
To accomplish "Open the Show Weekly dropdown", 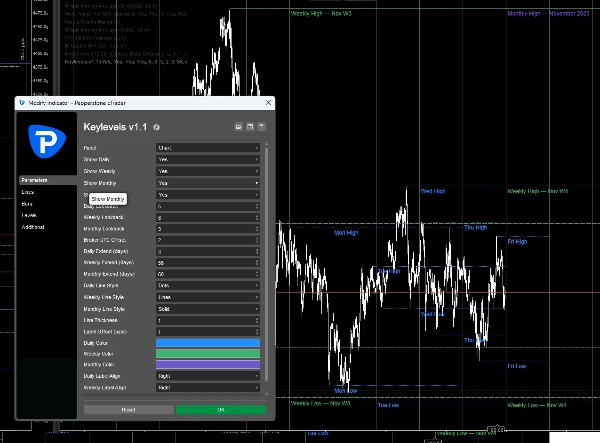I will 208,171.
